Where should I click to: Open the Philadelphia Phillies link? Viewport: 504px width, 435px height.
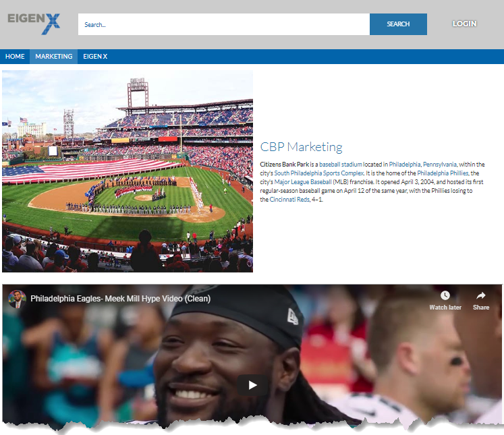(x=443, y=173)
